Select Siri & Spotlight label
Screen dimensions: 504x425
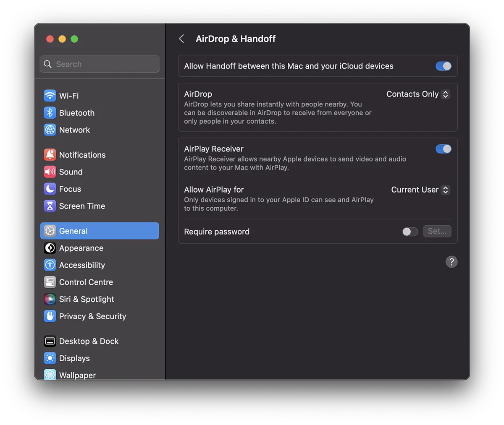tap(87, 299)
